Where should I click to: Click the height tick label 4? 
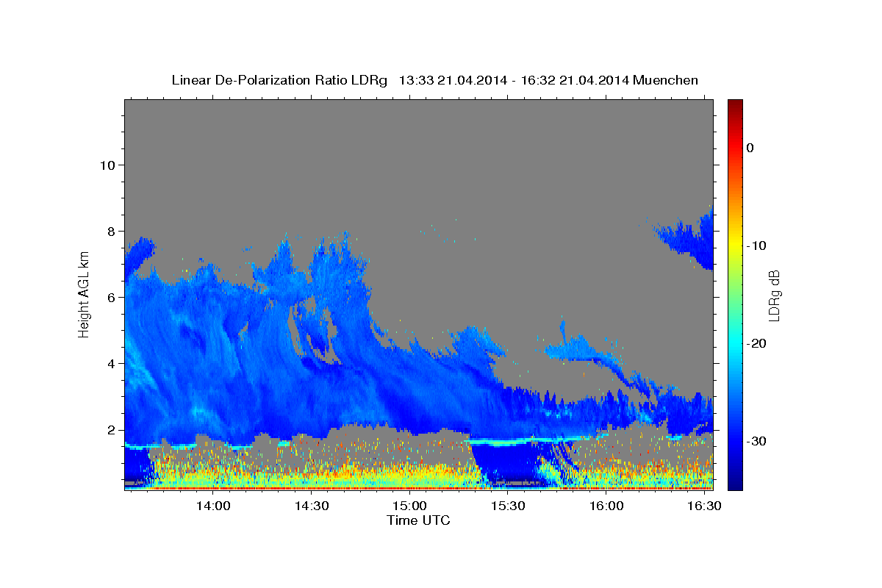click(112, 363)
